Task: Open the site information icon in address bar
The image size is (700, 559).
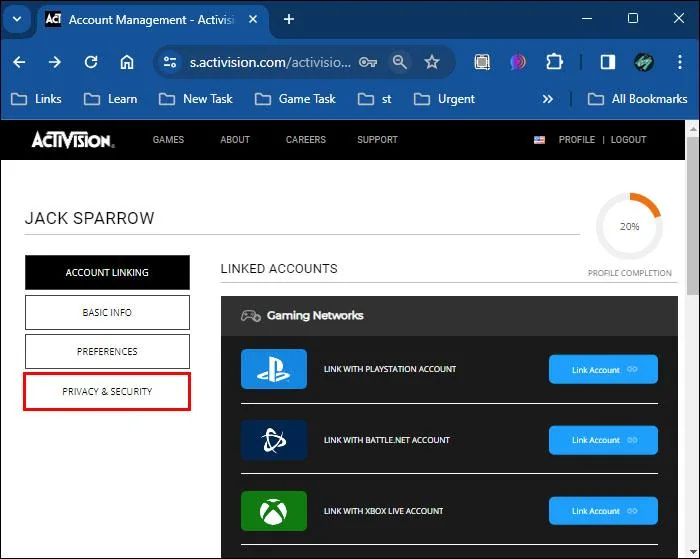Action: point(170,62)
